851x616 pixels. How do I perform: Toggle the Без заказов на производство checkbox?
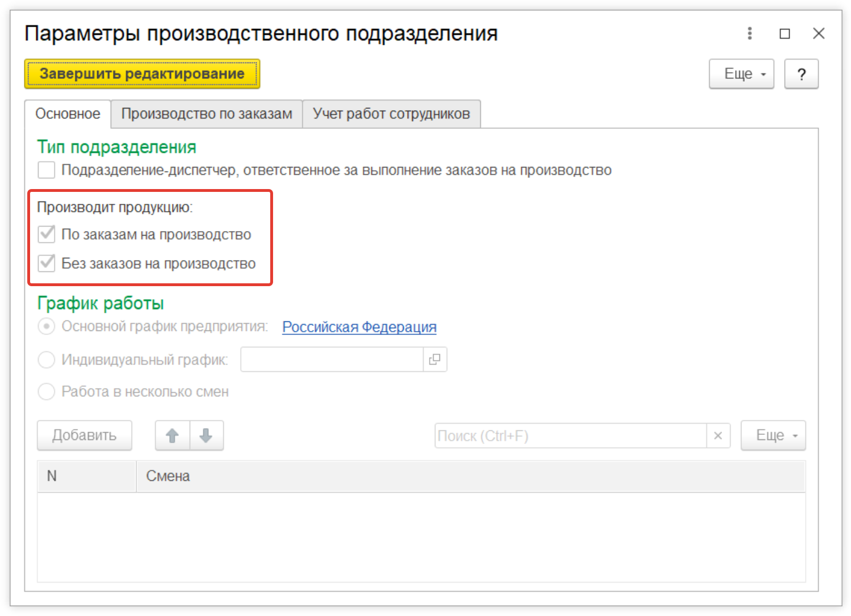pyautogui.click(x=47, y=263)
